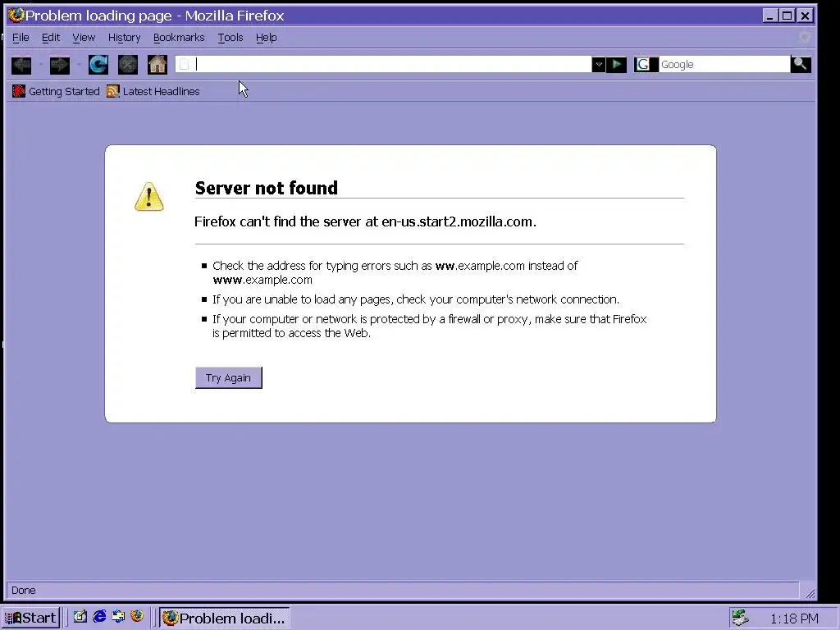The width and height of the screenshot is (840, 630).
Task: Open the File menu
Action: (21, 38)
